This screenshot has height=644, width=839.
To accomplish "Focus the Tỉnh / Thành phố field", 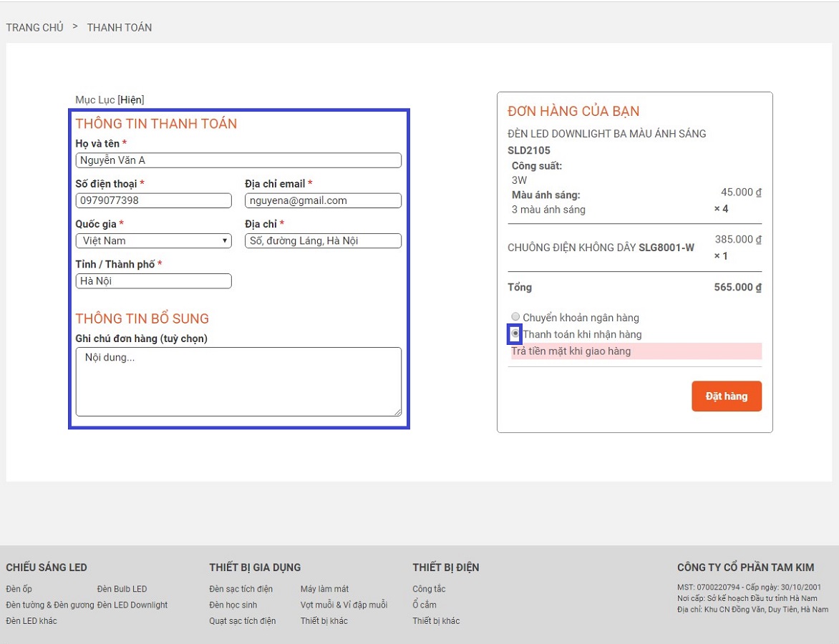I will [x=153, y=281].
